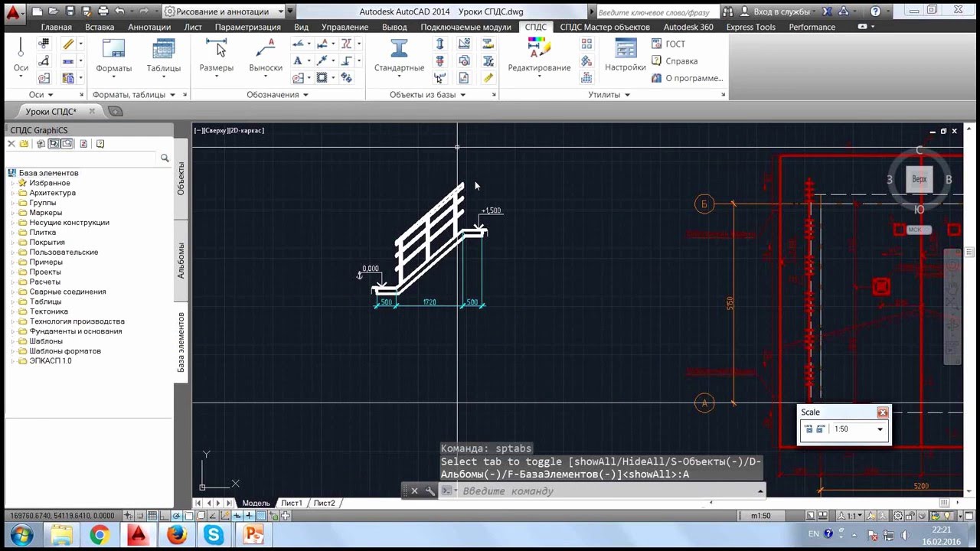980x551 pixels.
Task: Open the 1:50 scale dropdown
Action: 880,429
